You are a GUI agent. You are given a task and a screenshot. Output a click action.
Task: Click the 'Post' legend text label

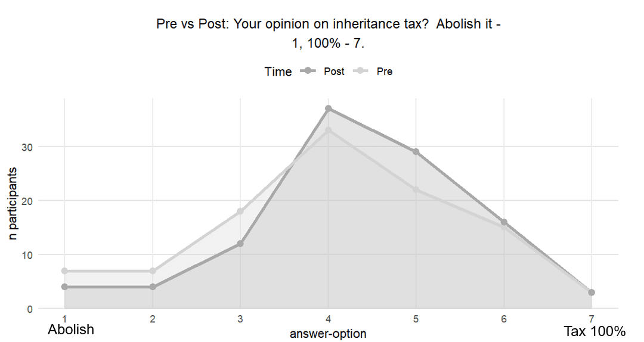(x=334, y=71)
